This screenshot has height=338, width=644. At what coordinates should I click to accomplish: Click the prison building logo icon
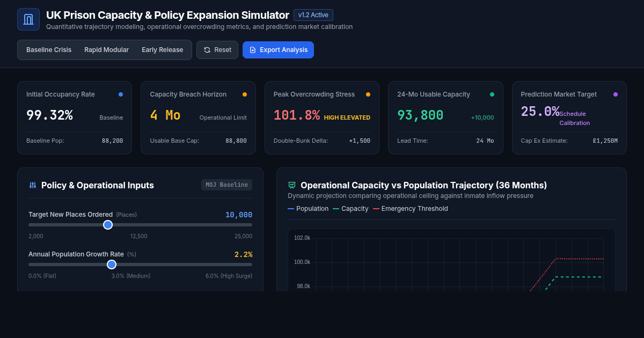28,19
